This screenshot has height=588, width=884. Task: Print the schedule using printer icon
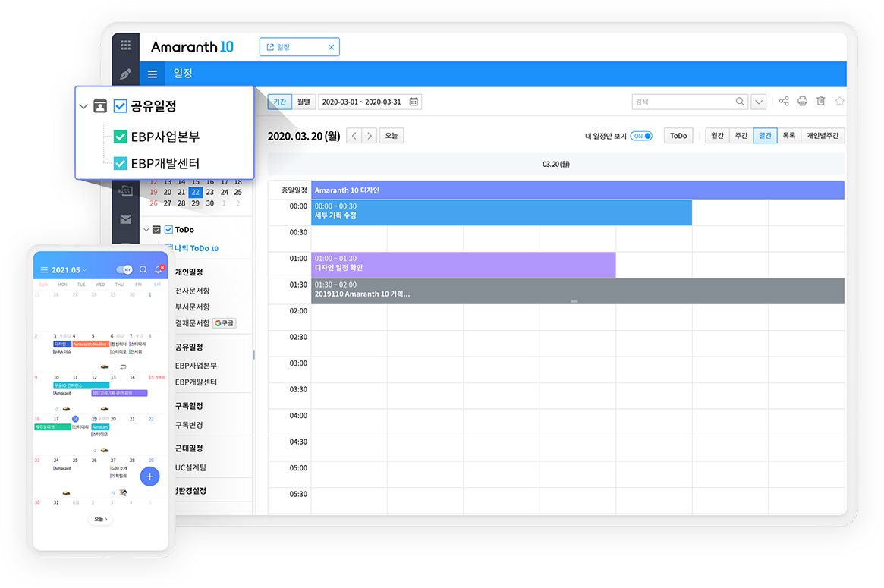click(x=802, y=102)
